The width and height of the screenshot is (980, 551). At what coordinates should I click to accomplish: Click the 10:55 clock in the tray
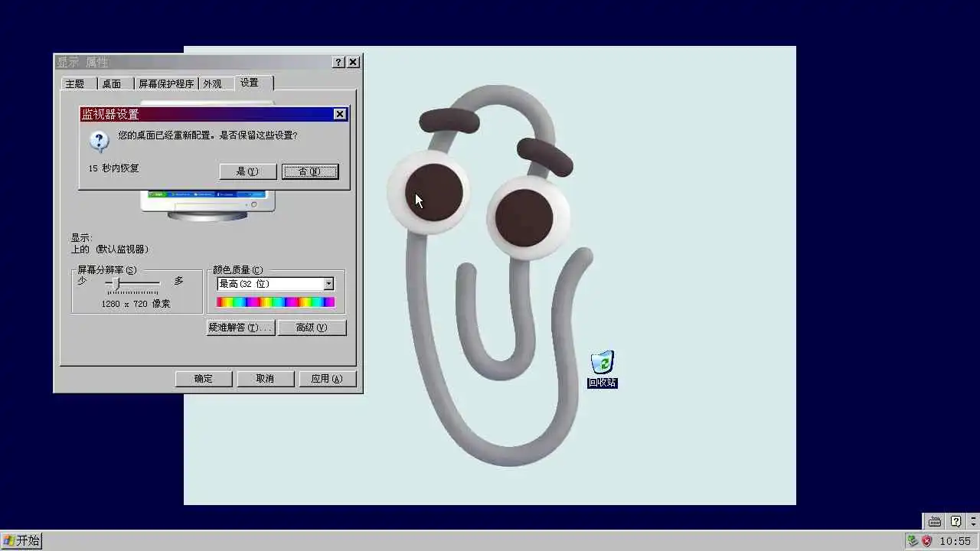click(955, 541)
